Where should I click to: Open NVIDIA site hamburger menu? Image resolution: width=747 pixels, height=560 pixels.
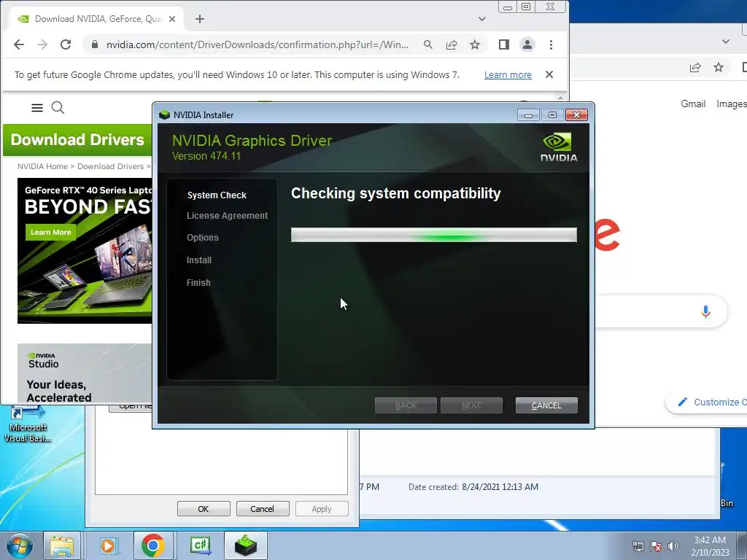[x=37, y=108]
